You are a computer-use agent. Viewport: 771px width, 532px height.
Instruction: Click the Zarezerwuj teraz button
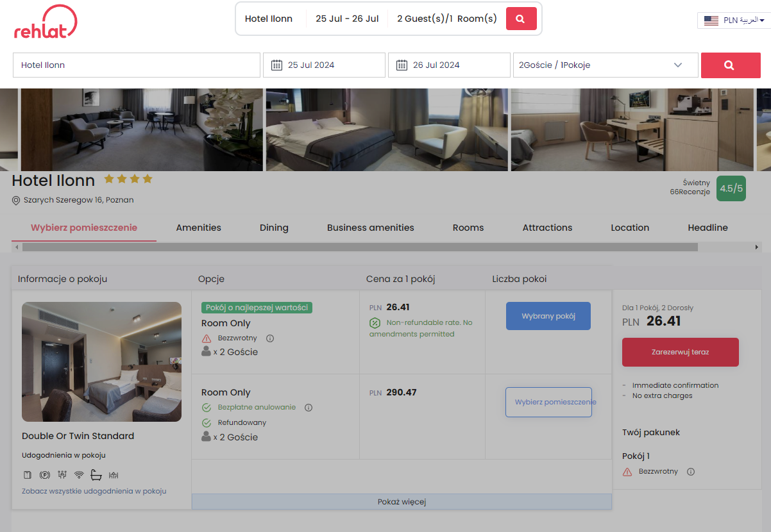[x=681, y=352]
